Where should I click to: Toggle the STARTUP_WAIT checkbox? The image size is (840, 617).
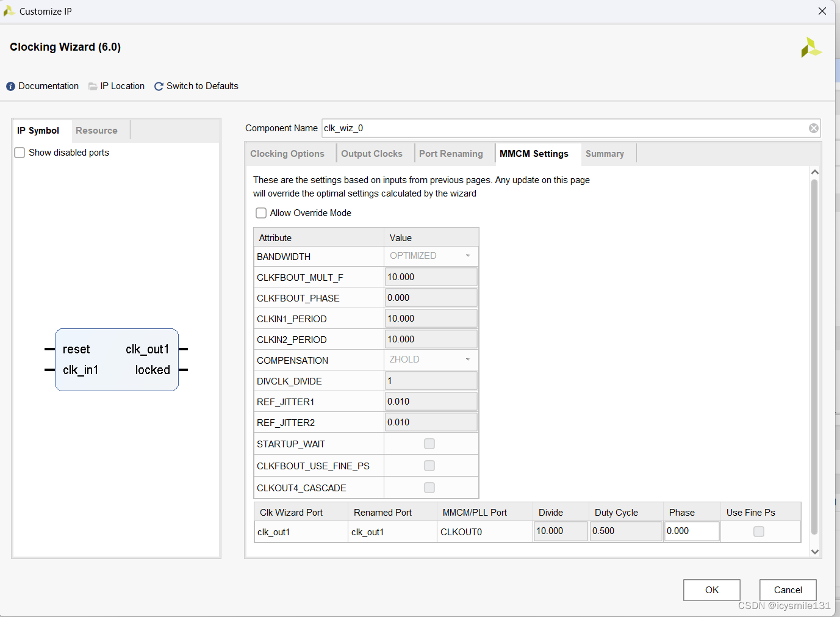[x=429, y=444]
